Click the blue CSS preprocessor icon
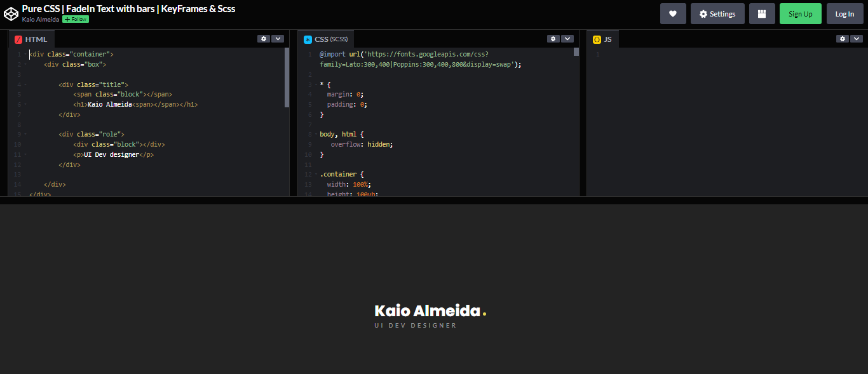The width and height of the screenshot is (868, 374). click(x=308, y=39)
